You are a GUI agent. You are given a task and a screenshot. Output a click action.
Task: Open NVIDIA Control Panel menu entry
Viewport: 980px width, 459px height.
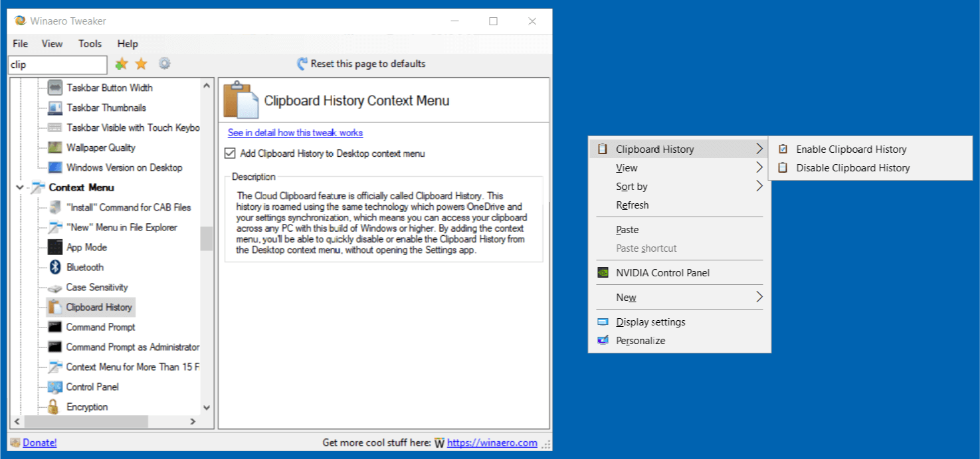(679, 272)
